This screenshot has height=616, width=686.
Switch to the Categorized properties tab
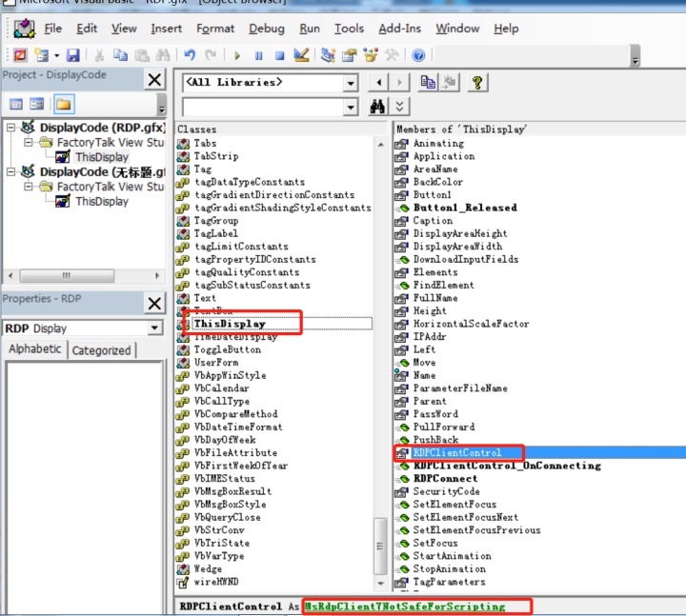click(x=102, y=350)
